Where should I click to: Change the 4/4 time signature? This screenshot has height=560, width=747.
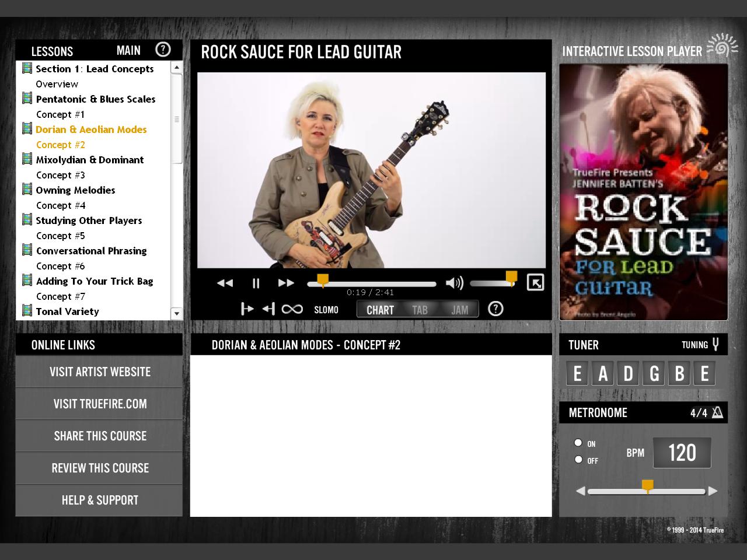(699, 413)
